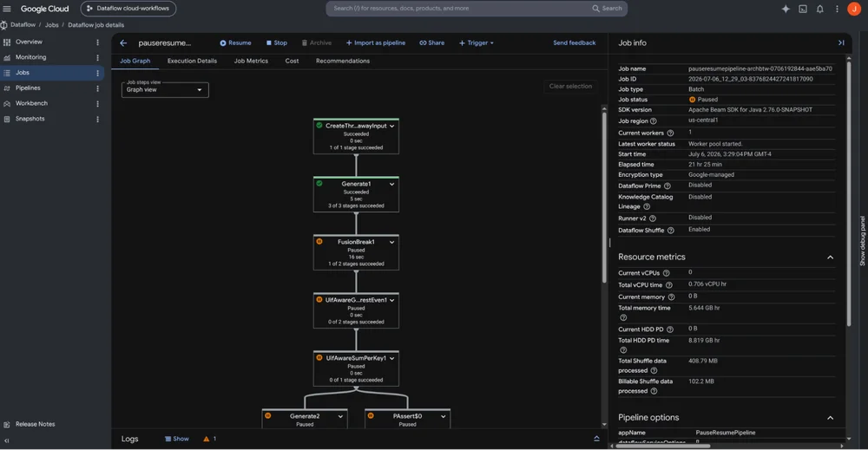Expand the UlfAwareG...restEven1 node
868x450 pixels.
pos(392,300)
